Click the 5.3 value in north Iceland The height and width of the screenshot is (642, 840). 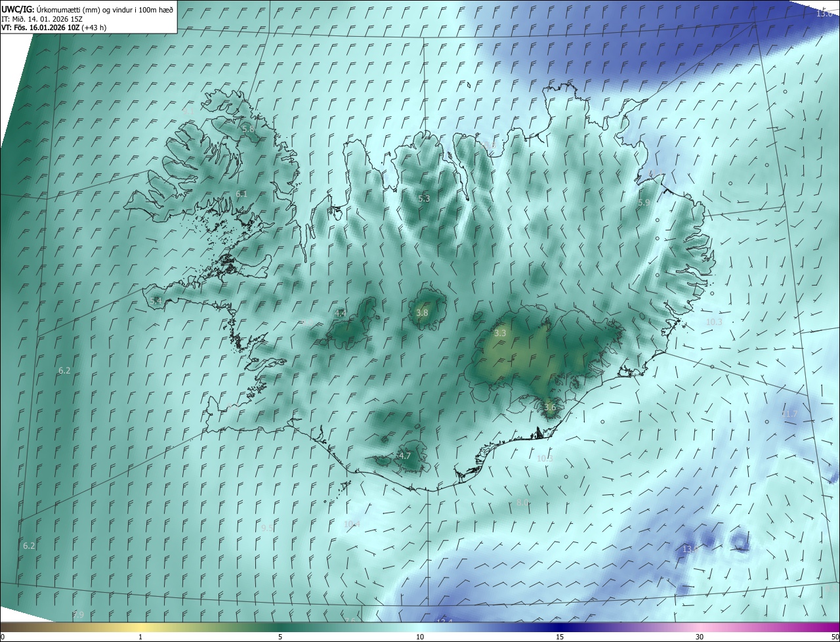tap(424, 198)
